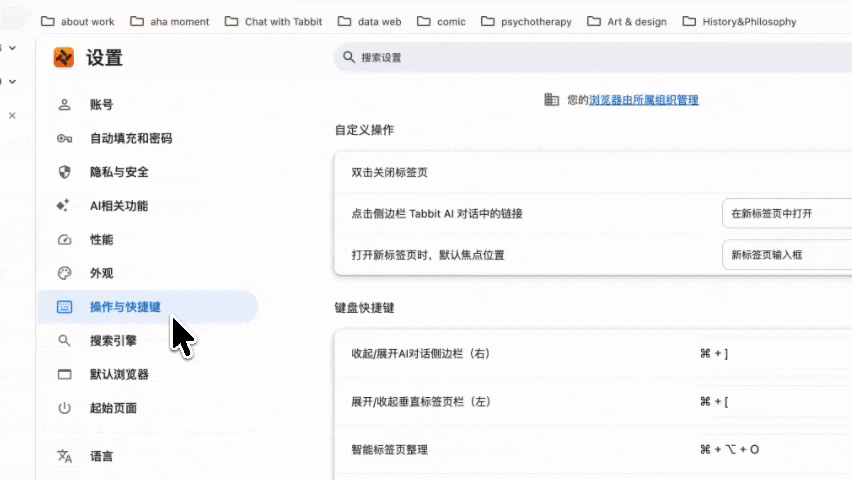Click the Art & design folder icon
The height and width of the screenshot is (480, 852).
[594, 21]
